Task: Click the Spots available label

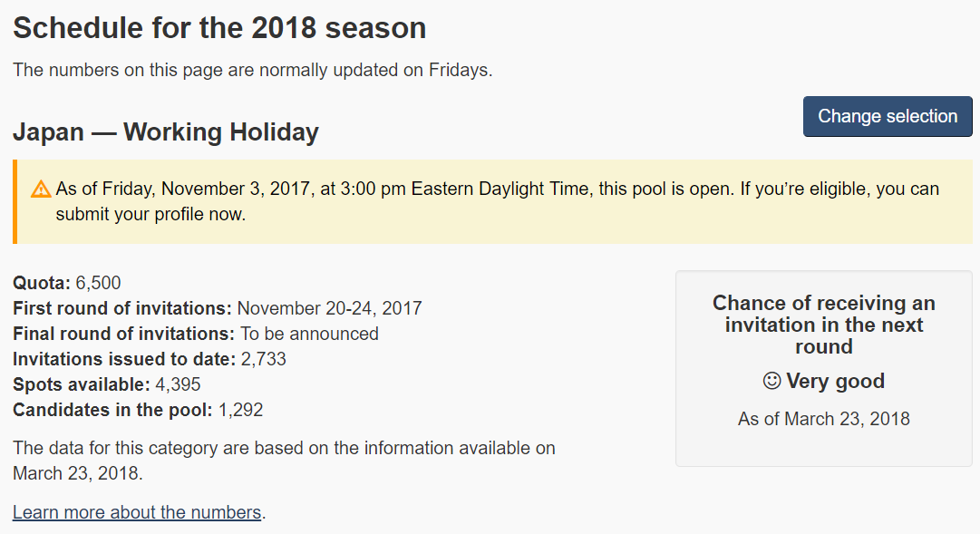Action: point(82,384)
